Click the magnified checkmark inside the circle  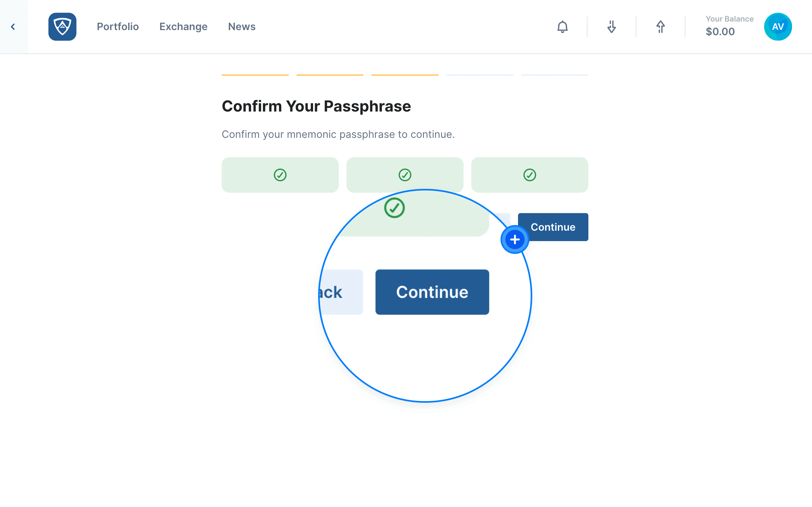pyautogui.click(x=394, y=208)
